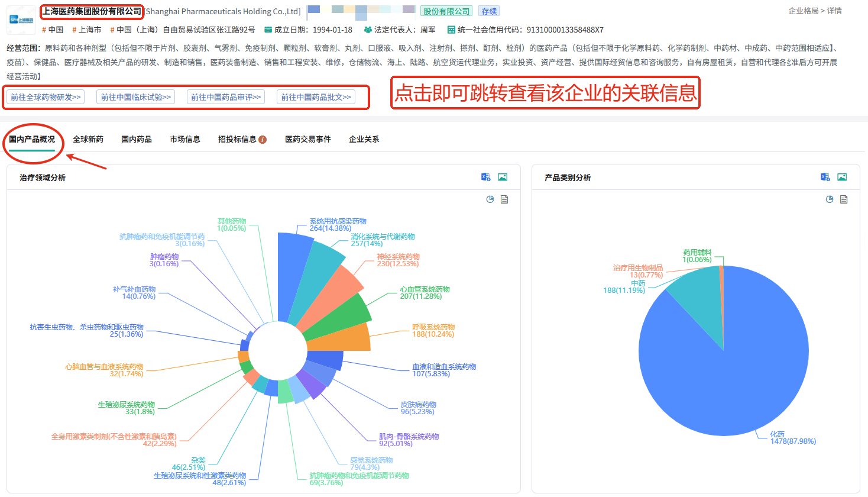Open 前往中国临床试验 link
Screen dimensions: 868x497
pyautogui.click(x=135, y=97)
